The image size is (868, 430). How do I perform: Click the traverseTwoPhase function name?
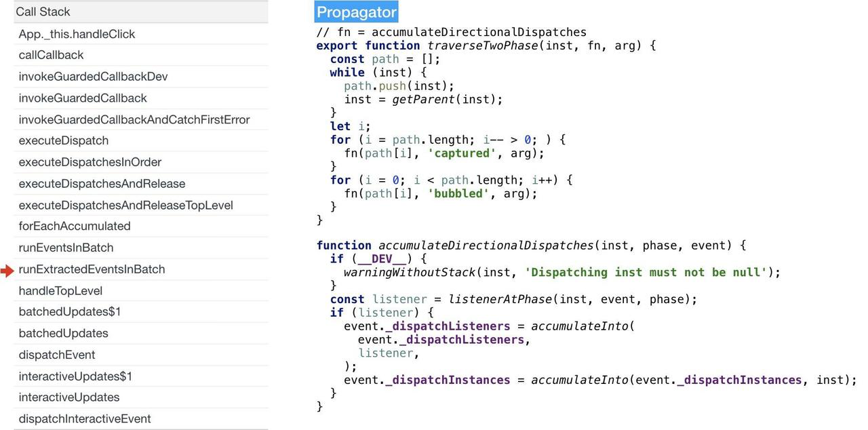482,45
